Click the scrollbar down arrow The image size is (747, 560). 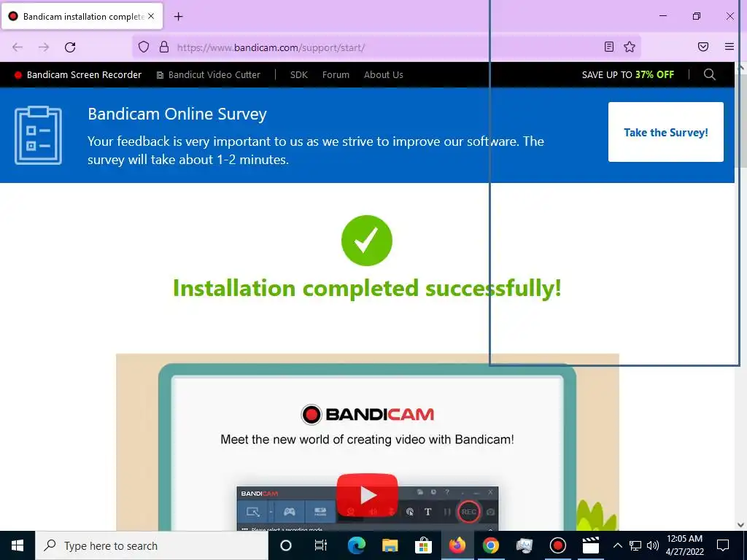(741, 525)
